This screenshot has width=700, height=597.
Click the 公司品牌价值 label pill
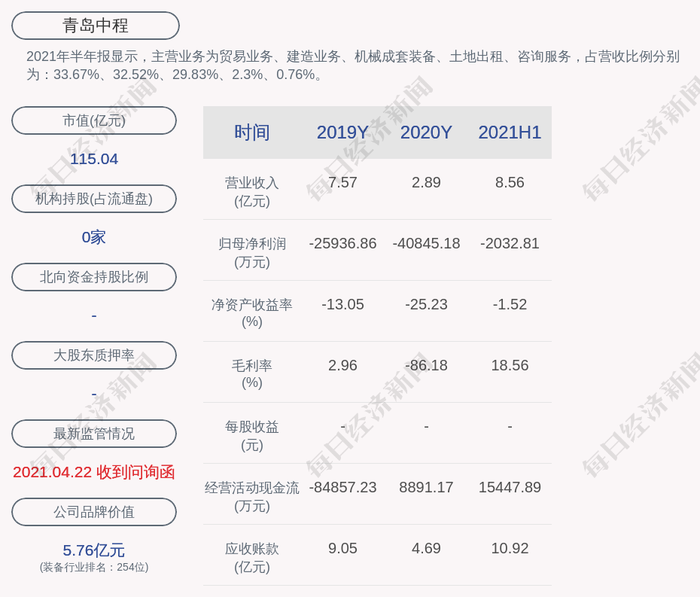coord(94,512)
